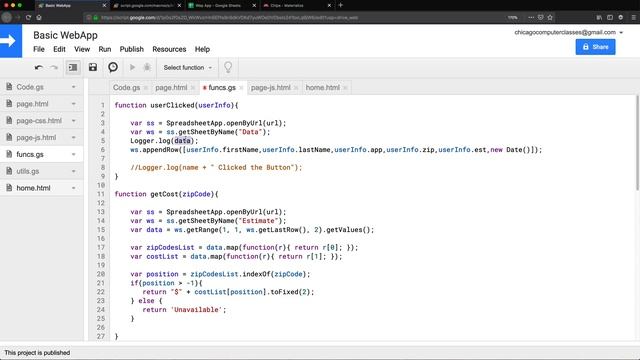
Task: Open the Select function dropdown
Action: [x=187, y=67]
